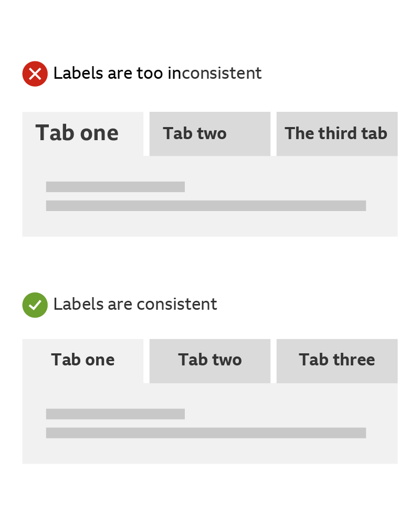Image resolution: width=420 pixels, height=525 pixels.
Task: Click the green circle next to the consistent heading
Action: pyautogui.click(x=35, y=305)
